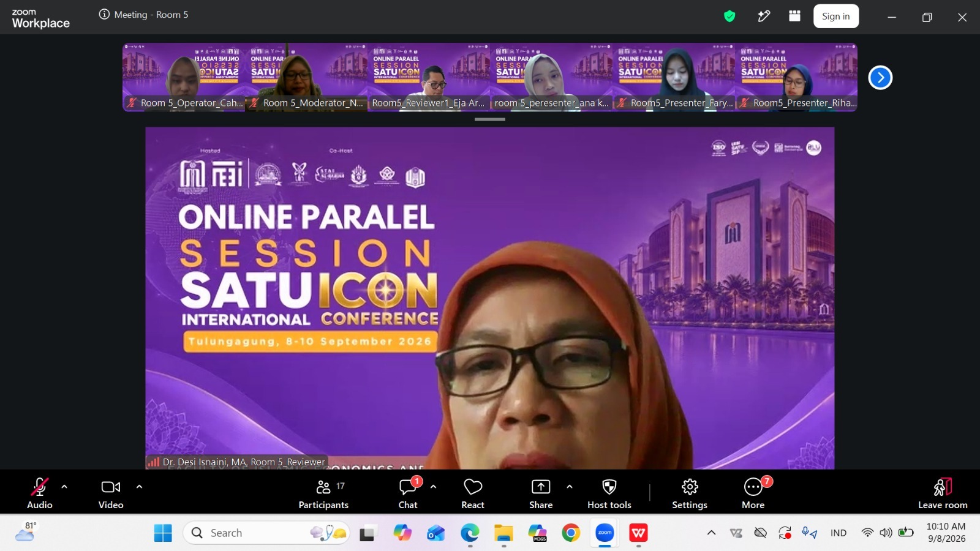Image resolution: width=980 pixels, height=551 pixels.
Task: Expand audio options arrow next to Audio
Action: [64, 487]
